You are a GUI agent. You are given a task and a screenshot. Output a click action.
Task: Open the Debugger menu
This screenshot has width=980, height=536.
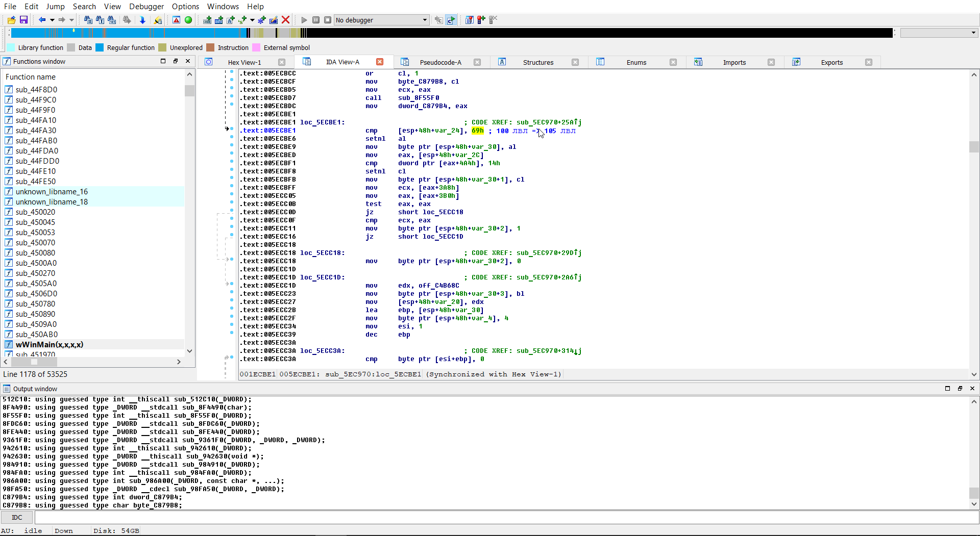(x=146, y=6)
